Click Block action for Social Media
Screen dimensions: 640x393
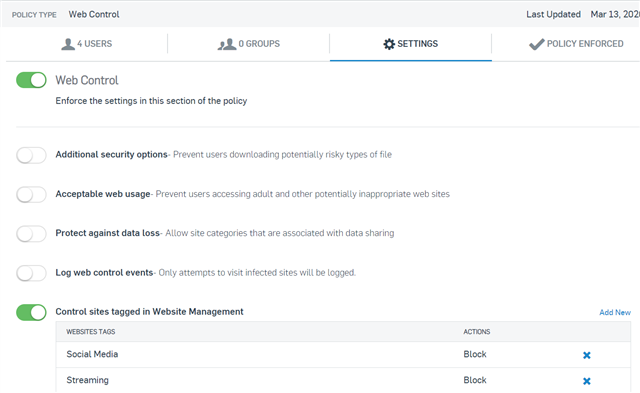(475, 354)
